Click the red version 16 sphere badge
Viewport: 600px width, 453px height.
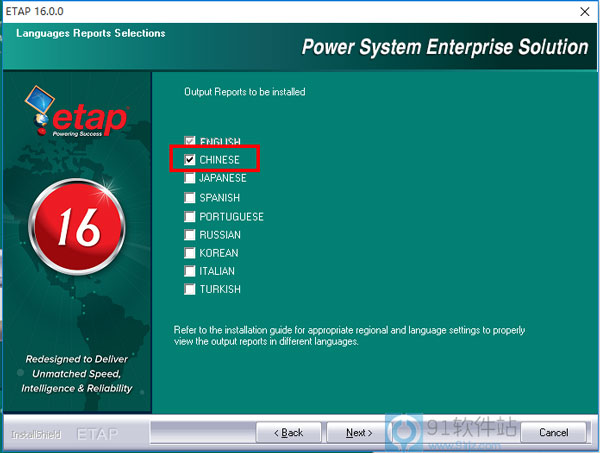(78, 227)
